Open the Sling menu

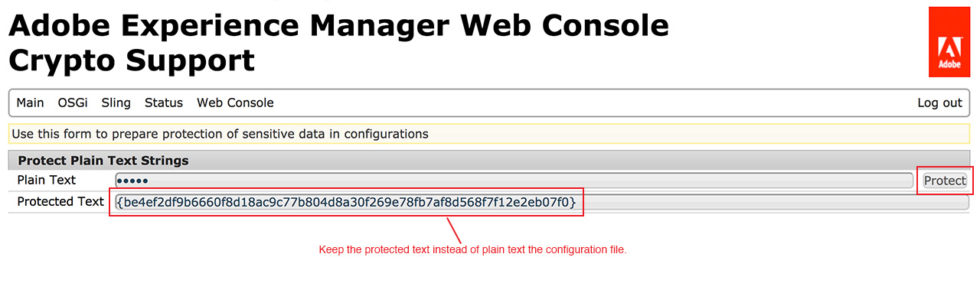pos(116,103)
